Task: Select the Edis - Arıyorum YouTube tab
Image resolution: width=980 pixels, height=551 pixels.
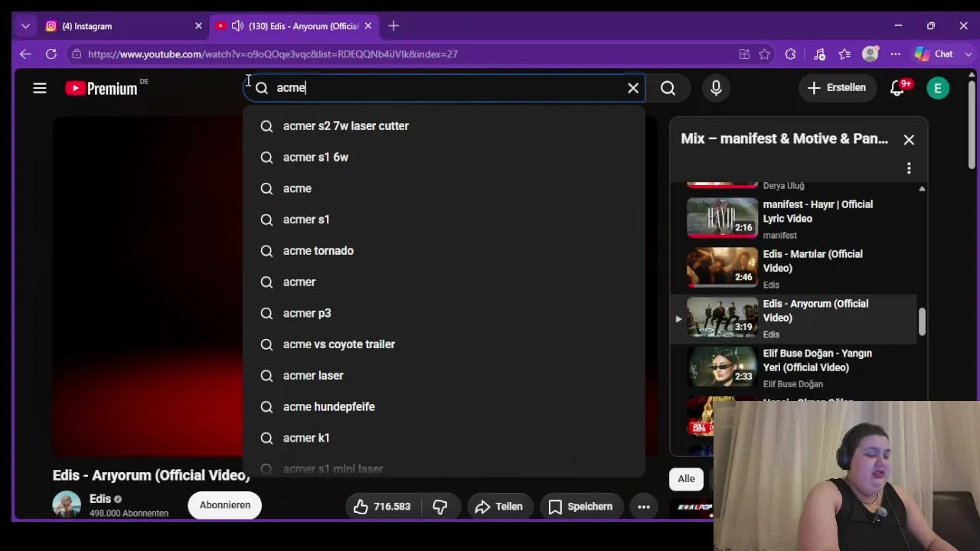Action: [294, 26]
